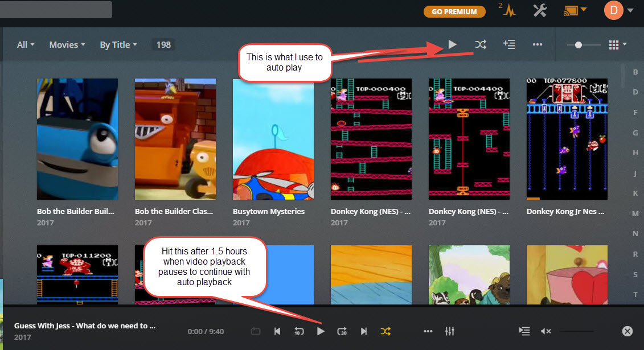Close the player with X button
644x350 pixels.
coord(627,331)
